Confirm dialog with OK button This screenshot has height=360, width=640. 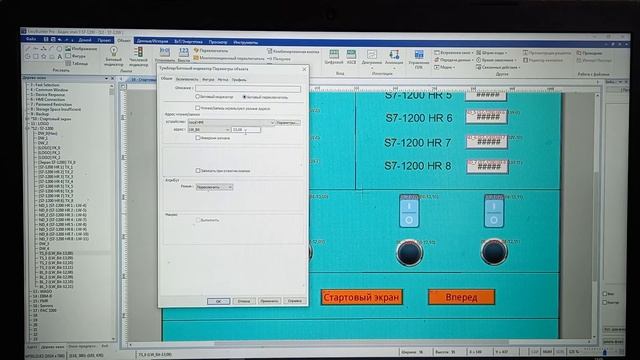218,301
